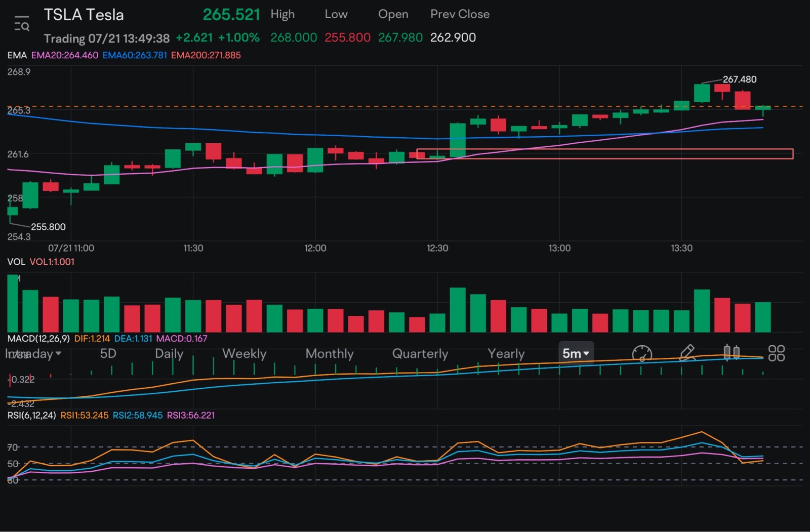The height and width of the screenshot is (532, 810).
Task: Open the four-square layout grid icon
Action: (x=777, y=353)
